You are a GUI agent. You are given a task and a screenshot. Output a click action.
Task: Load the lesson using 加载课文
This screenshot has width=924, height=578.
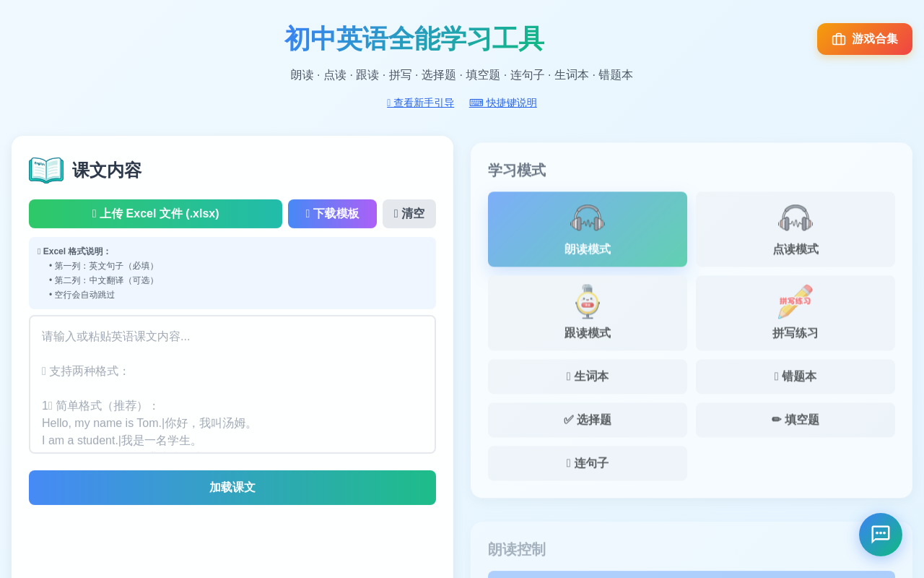[232, 488]
